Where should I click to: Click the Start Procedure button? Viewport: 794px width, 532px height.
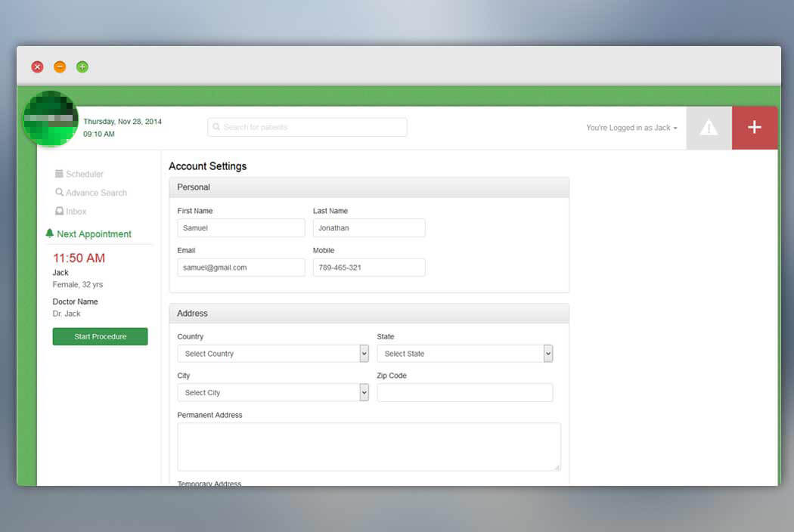pyautogui.click(x=101, y=336)
